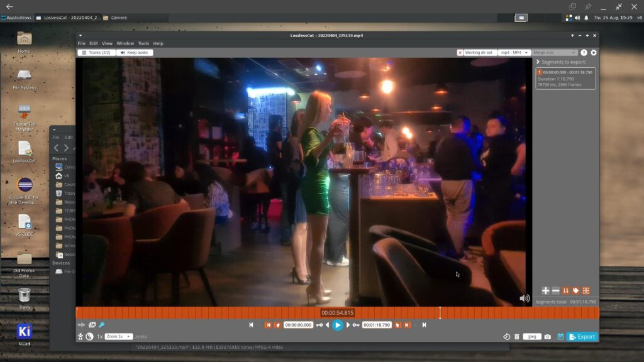Image resolution: width=644 pixels, height=362 pixels.
Task: Collapse the Segments to export panel
Action: tap(538, 62)
